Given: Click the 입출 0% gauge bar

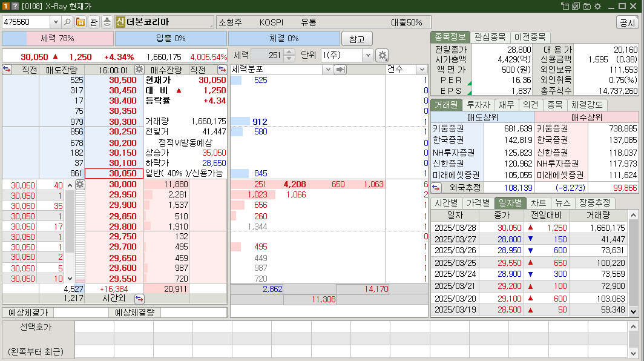Looking at the screenshot, I should [x=171, y=38].
